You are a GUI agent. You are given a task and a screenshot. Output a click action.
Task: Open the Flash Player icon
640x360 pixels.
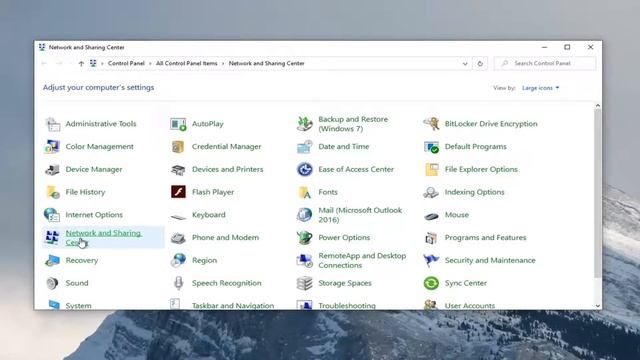click(x=178, y=192)
